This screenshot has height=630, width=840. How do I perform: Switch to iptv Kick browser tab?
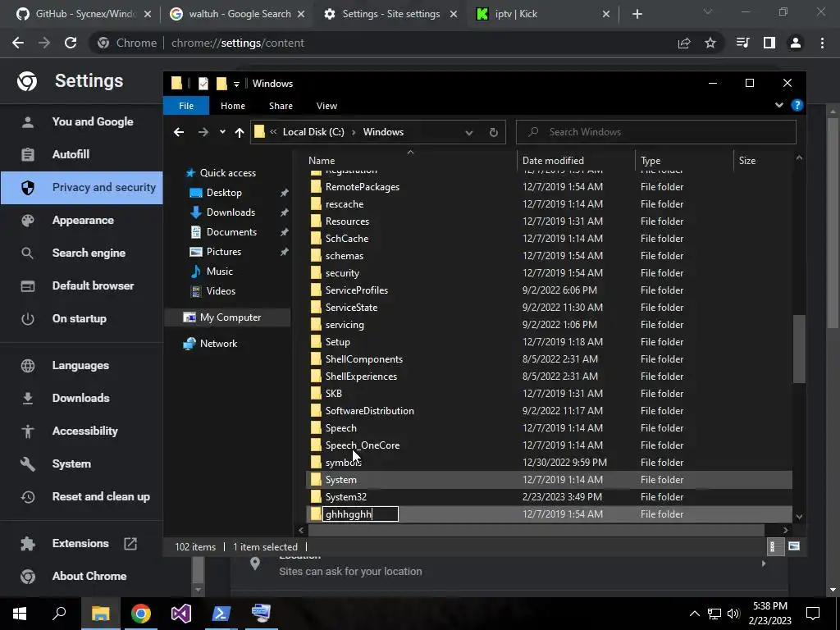click(543, 14)
